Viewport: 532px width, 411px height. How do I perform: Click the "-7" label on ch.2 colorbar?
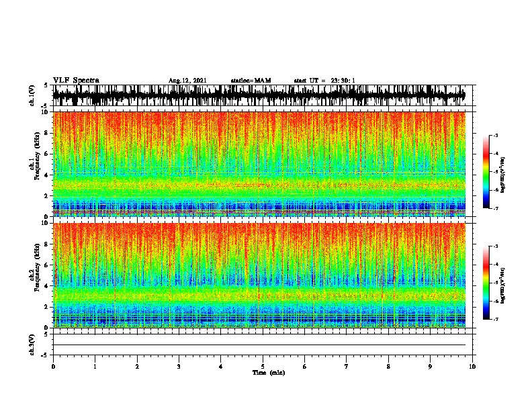pyautogui.click(x=496, y=319)
